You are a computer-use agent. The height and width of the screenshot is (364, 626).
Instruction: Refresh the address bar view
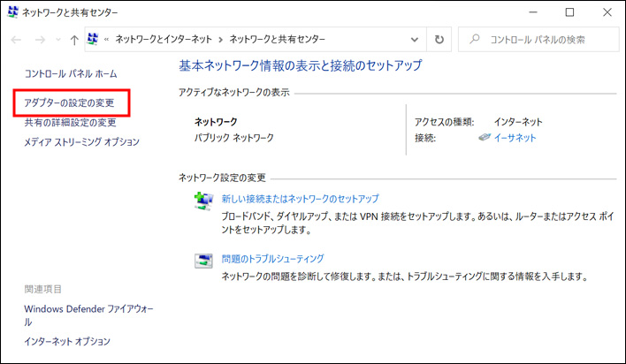pyautogui.click(x=440, y=40)
